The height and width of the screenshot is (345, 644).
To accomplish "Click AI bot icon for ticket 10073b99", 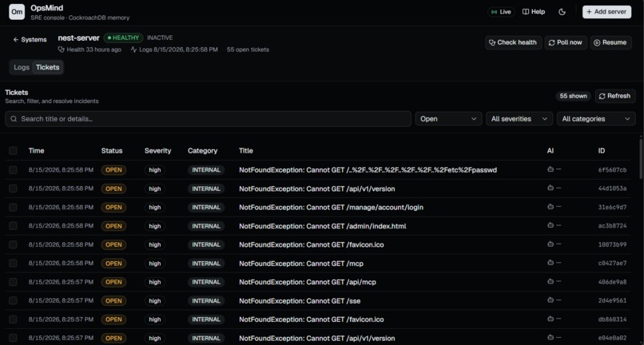I will point(551,244).
